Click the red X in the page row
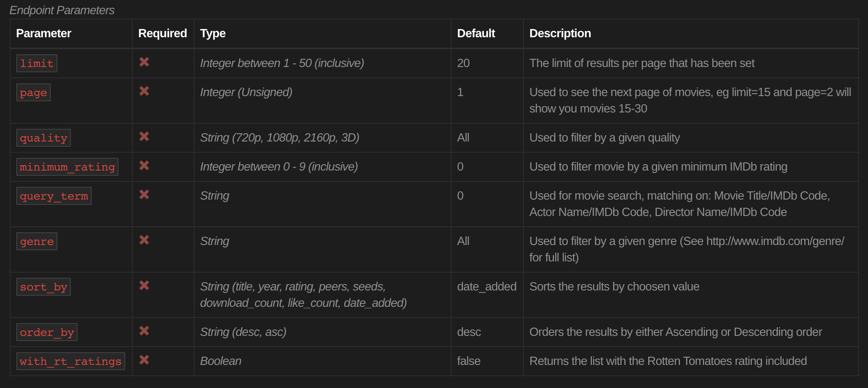Image resolution: width=868 pixels, height=388 pixels. (144, 91)
